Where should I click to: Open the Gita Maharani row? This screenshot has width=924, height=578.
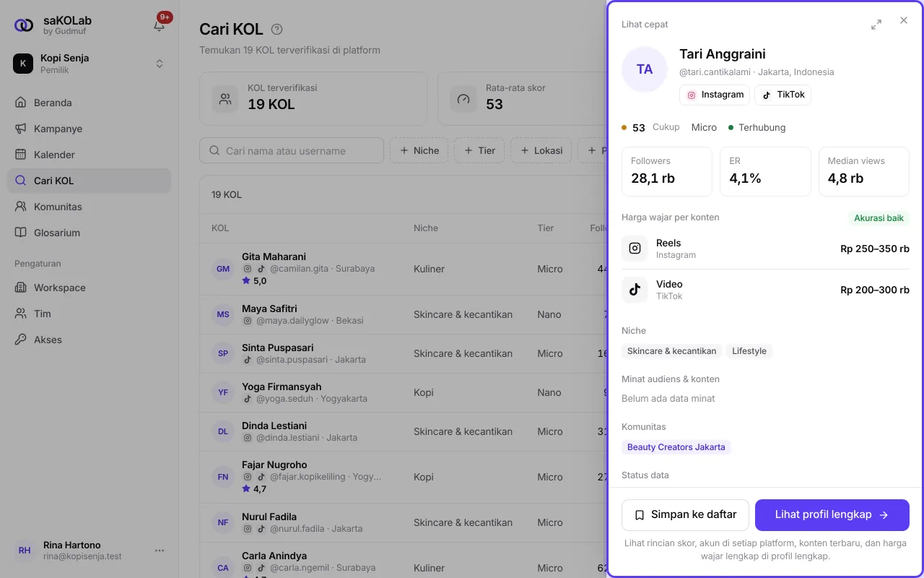coord(403,269)
